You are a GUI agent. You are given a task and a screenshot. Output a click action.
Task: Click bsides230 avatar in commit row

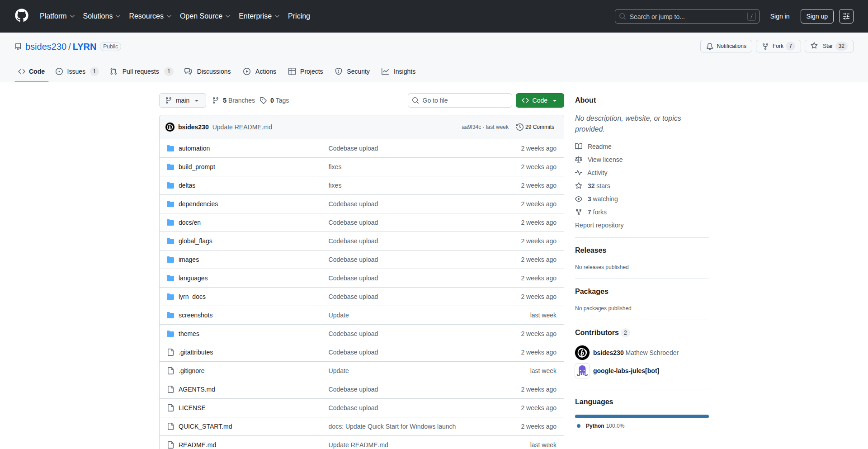[170, 127]
